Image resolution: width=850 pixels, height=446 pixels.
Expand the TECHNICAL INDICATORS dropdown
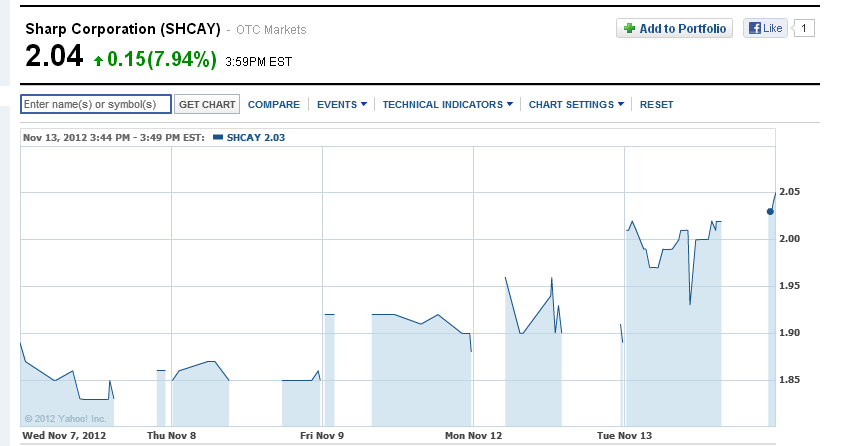448,105
